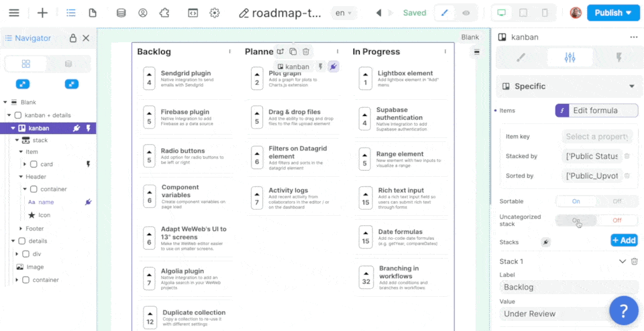
Task: Turn Sortable option On
Action: (x=576, y=201)
